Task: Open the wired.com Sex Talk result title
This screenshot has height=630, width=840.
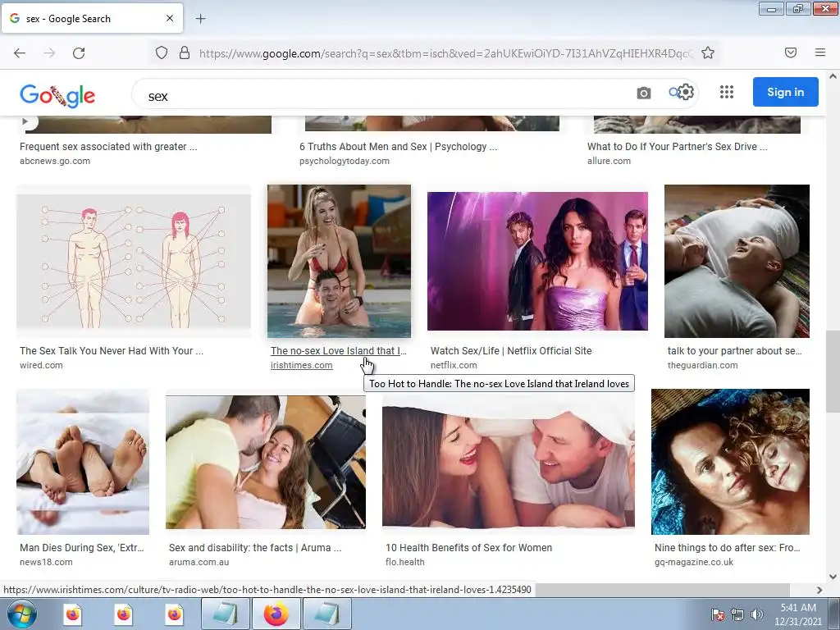Action: (112, 351)
